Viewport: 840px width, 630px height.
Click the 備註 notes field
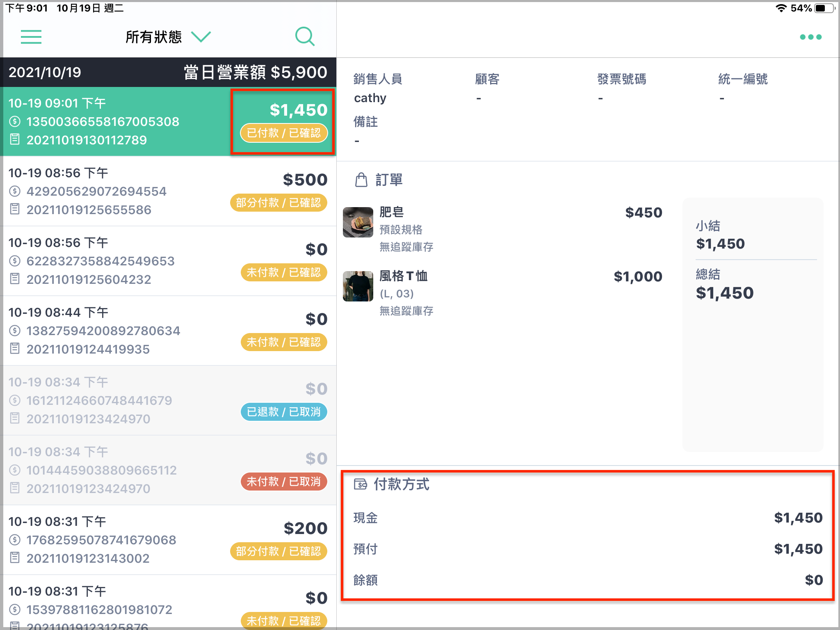365,130
